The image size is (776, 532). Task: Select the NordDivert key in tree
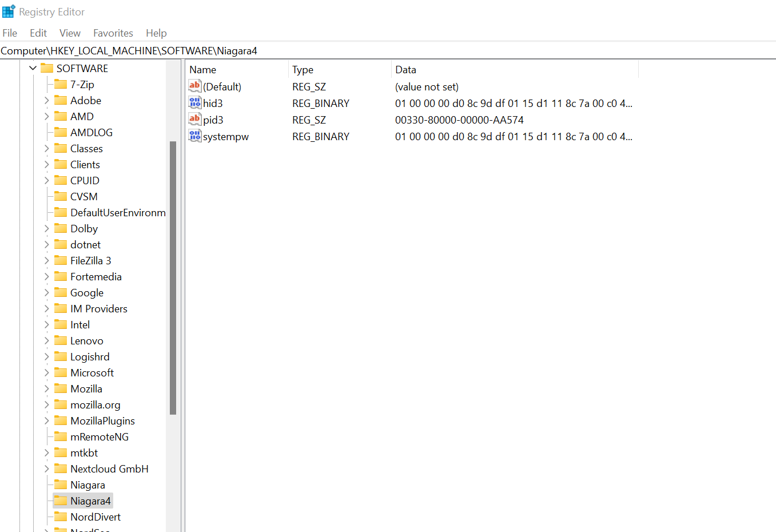tap(95, 517)
